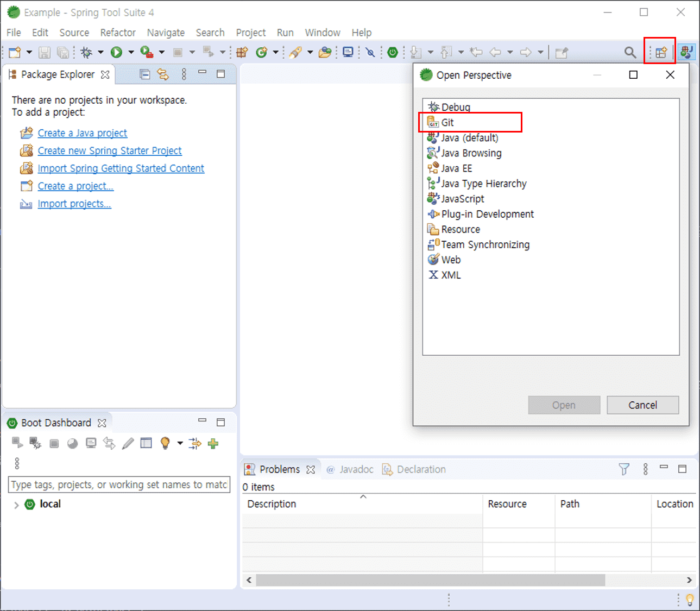This screenshot has height=611, width=700.
Task: Click the Java perspective icon at toolbar end
Action: [x=686, y=52]
